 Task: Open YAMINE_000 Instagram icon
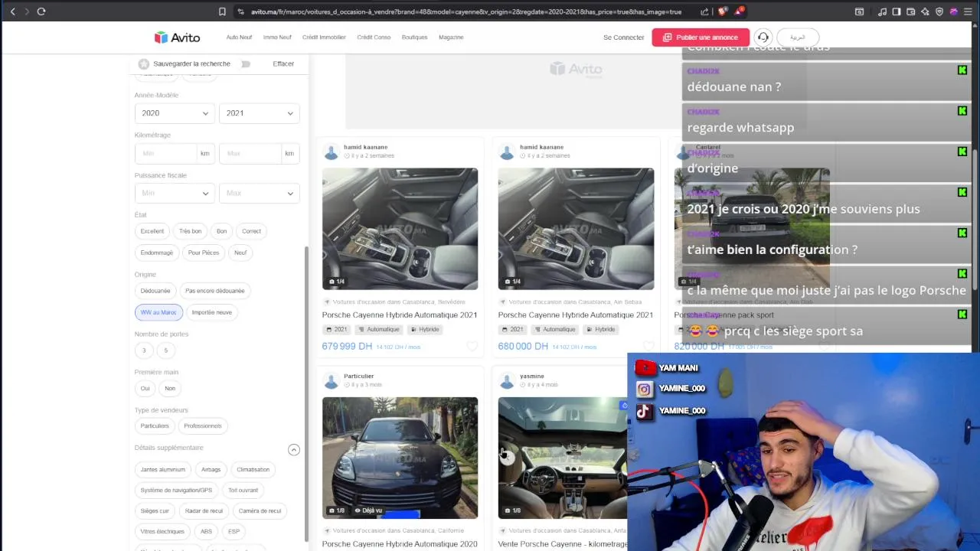point(644,390)
